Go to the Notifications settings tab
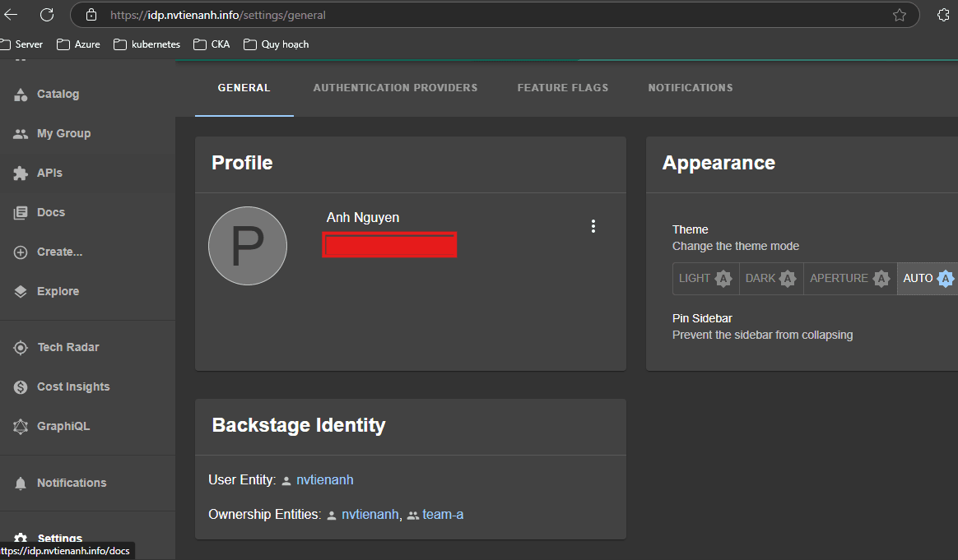 pos(690,88)
